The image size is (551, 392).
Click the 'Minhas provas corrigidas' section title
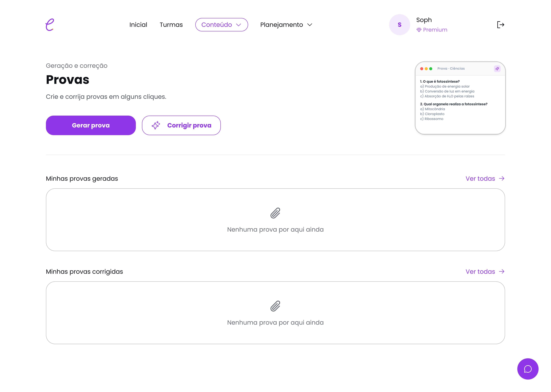(84, 272)
